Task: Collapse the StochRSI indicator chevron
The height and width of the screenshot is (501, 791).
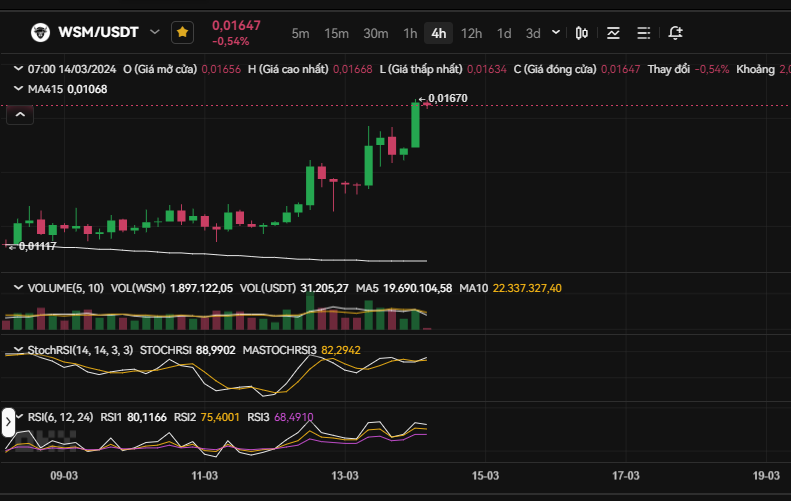Action: (x=18, y=349)
